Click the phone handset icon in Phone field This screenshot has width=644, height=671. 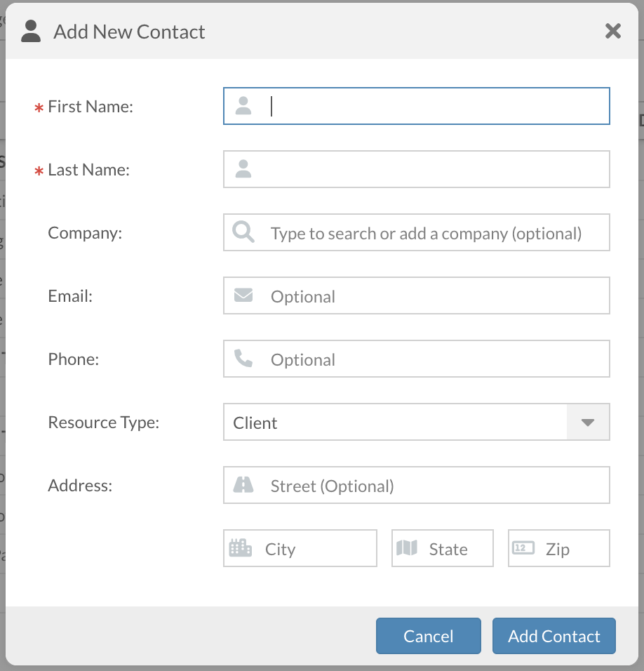[x=243, y=359]
